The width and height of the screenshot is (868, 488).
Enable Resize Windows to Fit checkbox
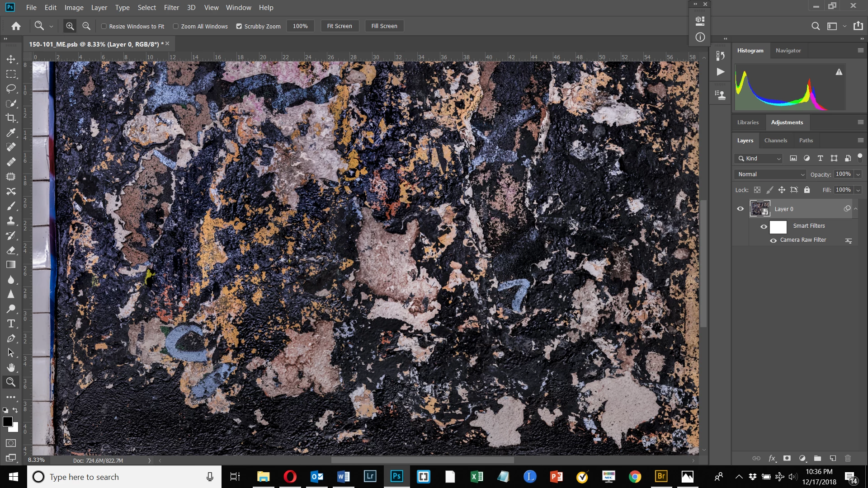104,26
